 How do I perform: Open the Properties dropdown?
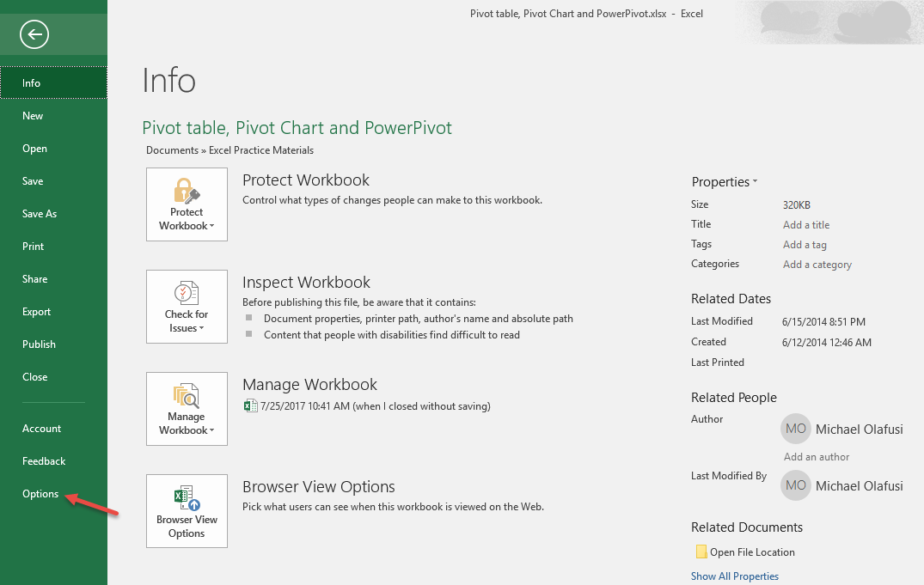pyautogui.click(x=724, y=181)
